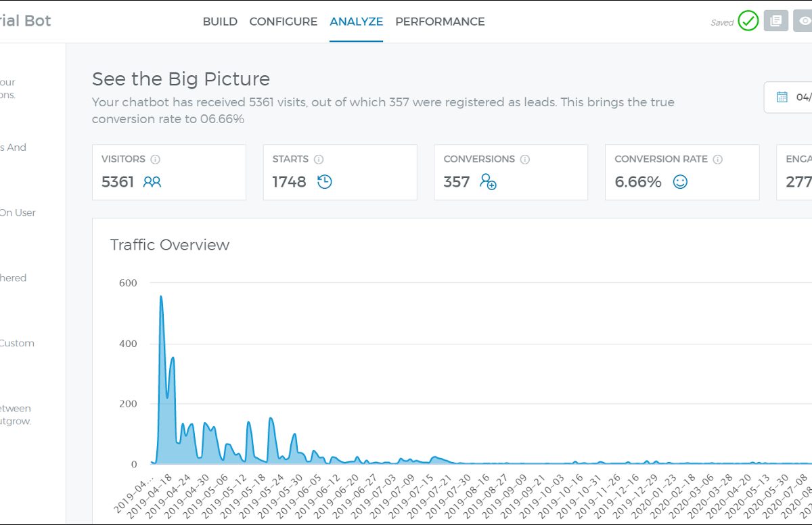
Task: Click the partially visible Engagement stat card
Action: [795, 172]
